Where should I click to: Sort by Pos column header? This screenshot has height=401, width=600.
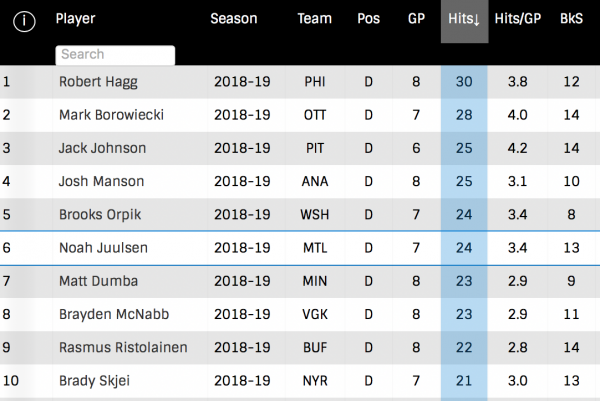(368, 19)
